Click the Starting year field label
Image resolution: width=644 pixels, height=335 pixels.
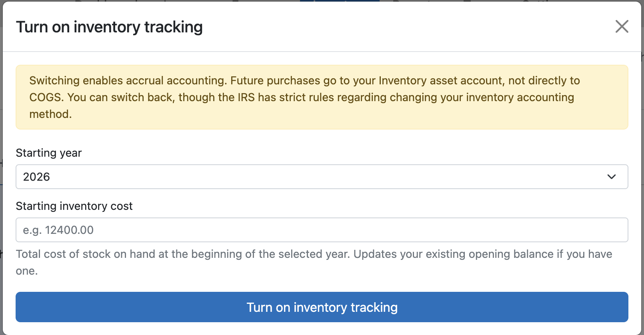tap(49, 153)
